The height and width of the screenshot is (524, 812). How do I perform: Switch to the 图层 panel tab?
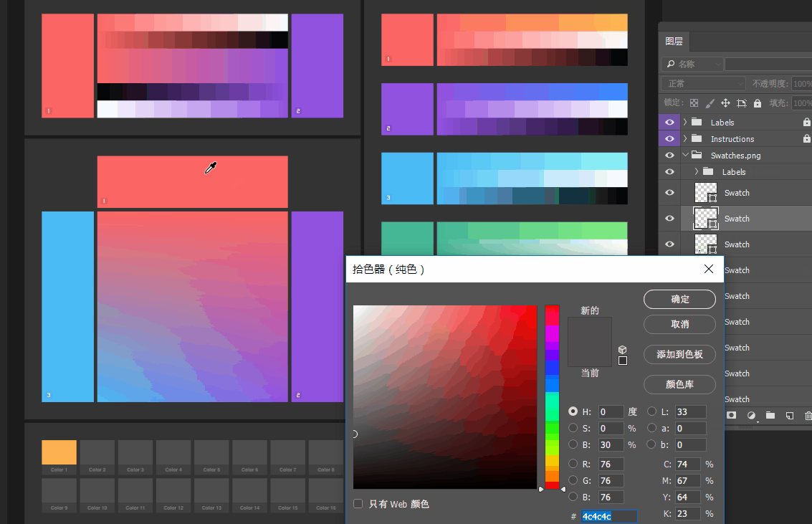pyautogui.click(x=674, y=41)
